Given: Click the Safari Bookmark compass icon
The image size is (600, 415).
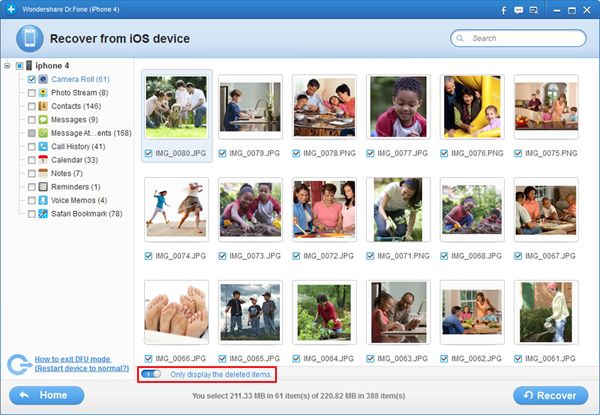Looking at the screenshot, I should 44,214.
